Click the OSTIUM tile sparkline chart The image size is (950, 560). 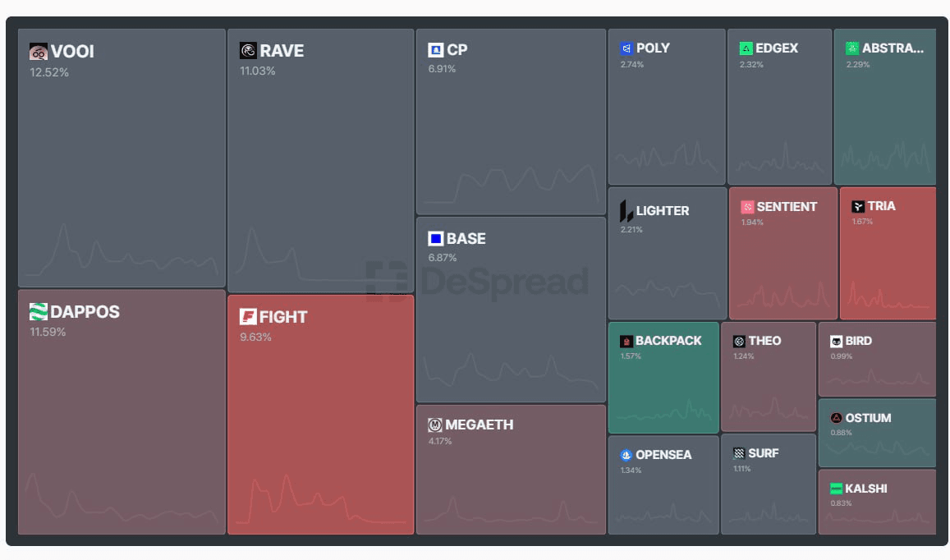[877, 450]
